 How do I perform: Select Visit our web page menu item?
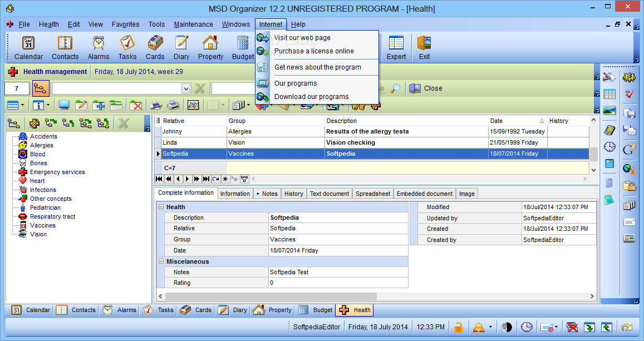click(x=302, y=38)
